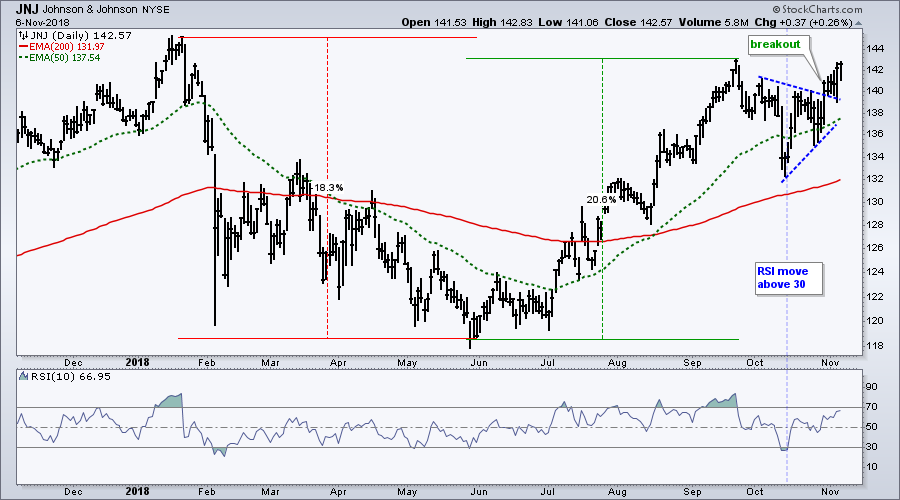Image resolution: width=900 pixels, height=500 pixels.
Task: Click 'Jun' on the price chart date axis
Action: click(479, 363)
